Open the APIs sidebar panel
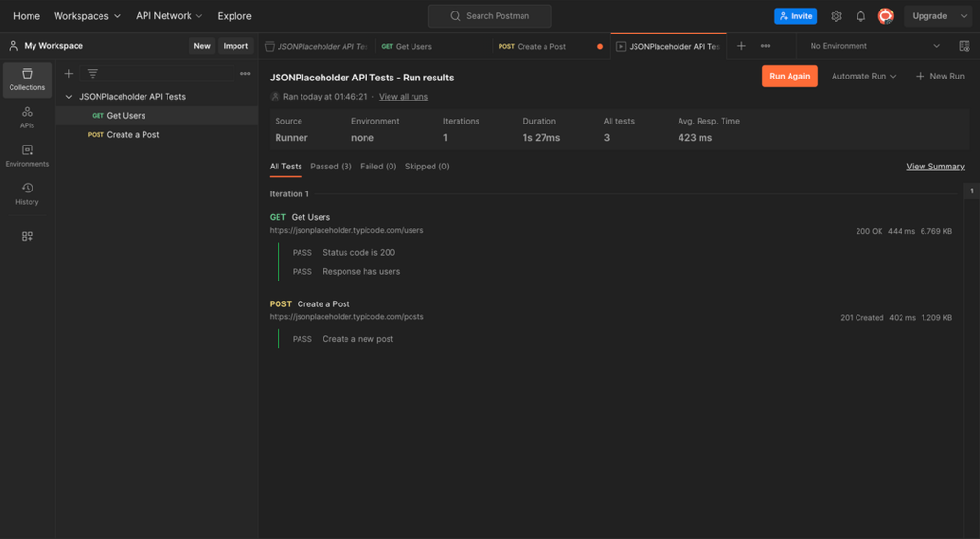Image resolution: width=980 pixels, height=539 pixels. point(27,118)
